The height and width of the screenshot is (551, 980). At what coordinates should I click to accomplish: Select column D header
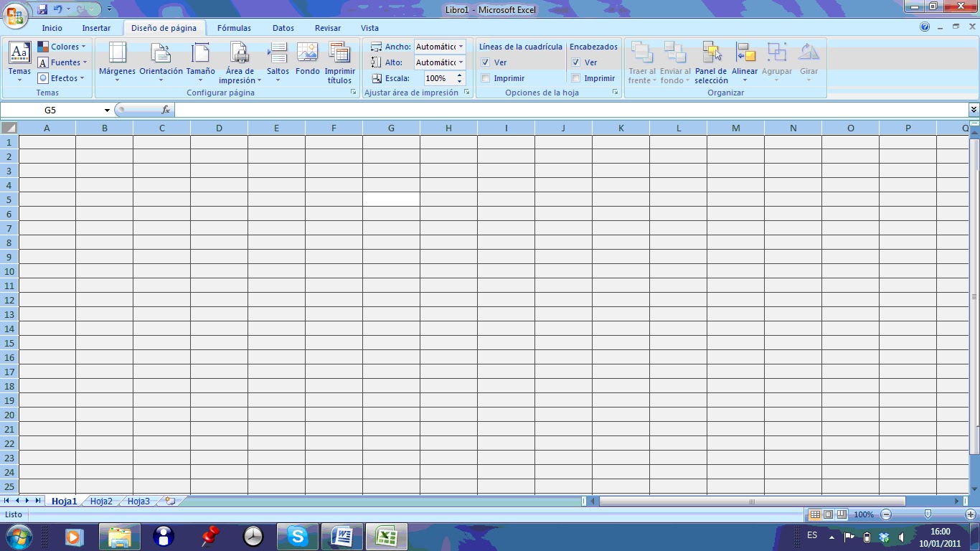219,128
